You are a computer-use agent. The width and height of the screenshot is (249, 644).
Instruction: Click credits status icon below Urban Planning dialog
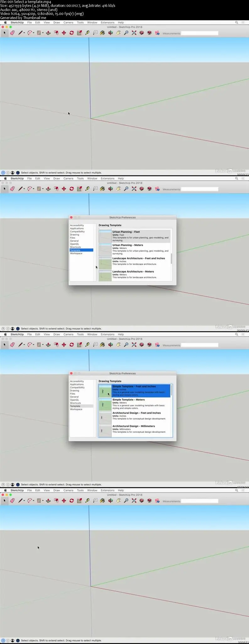8,329
